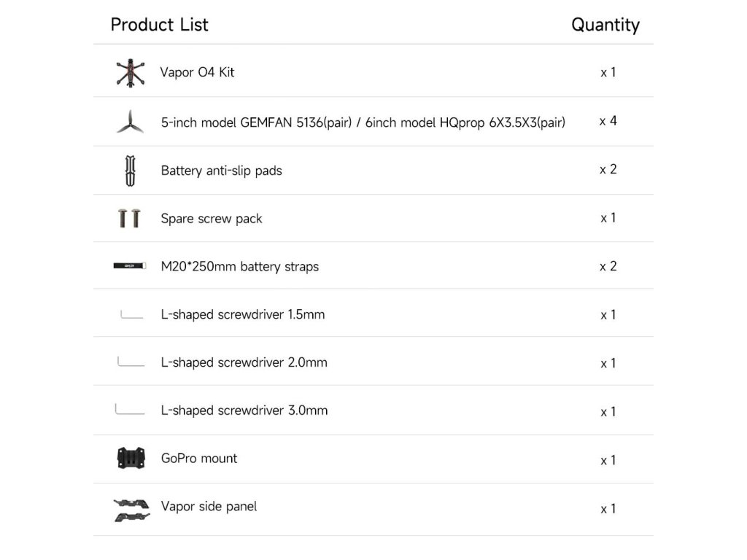
Task: Click the x 4 quantity for propellers
Action: point(608,121)
